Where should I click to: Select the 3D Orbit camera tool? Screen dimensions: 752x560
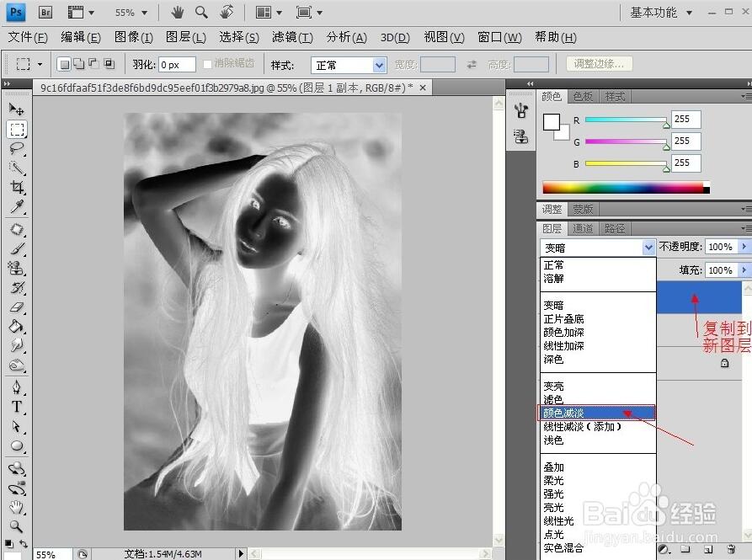(x=17, y=488)
